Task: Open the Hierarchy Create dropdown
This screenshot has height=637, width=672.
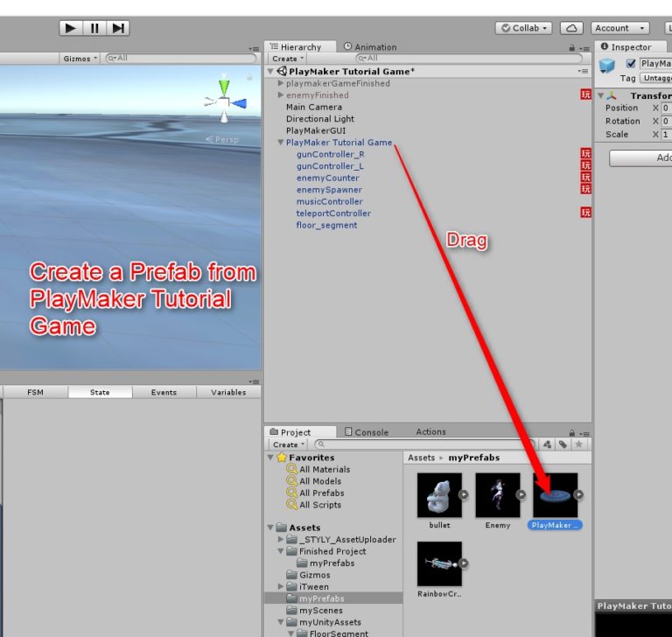Action: click(x=288, y=59)
